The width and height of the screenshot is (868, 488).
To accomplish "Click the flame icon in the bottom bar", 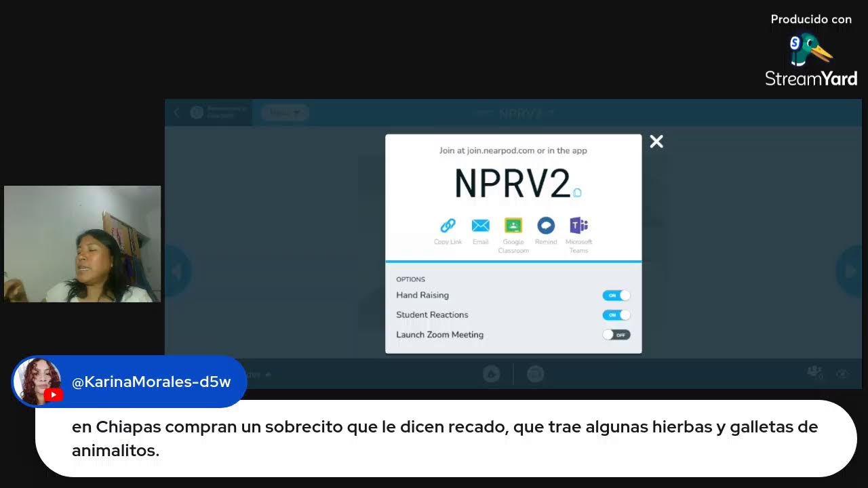I will point(491,373).
